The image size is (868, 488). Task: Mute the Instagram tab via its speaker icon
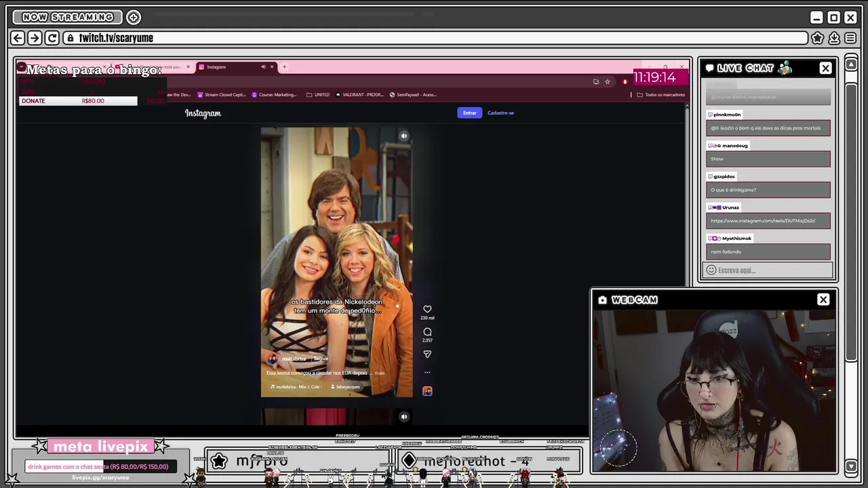click(263, 66)
